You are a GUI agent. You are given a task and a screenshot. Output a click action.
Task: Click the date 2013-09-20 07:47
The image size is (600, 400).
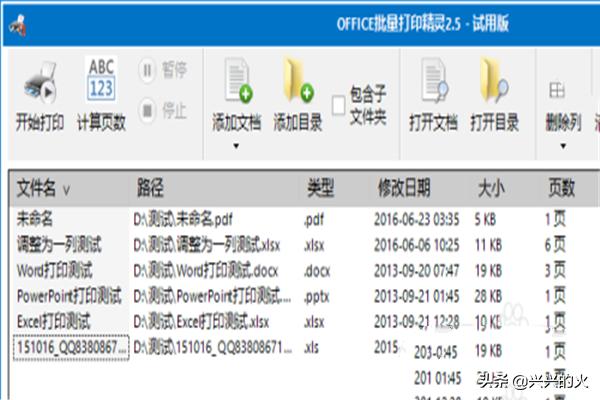click(x=416, y=271)
